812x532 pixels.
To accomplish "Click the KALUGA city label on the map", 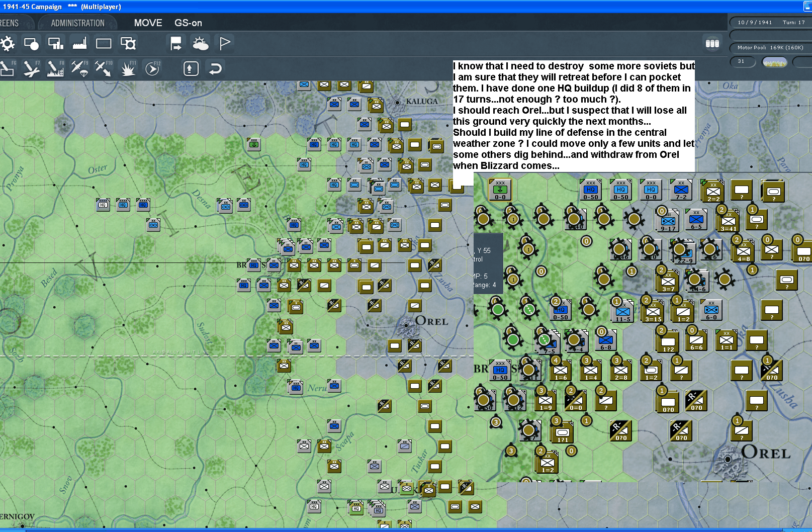I will [422, 101].
